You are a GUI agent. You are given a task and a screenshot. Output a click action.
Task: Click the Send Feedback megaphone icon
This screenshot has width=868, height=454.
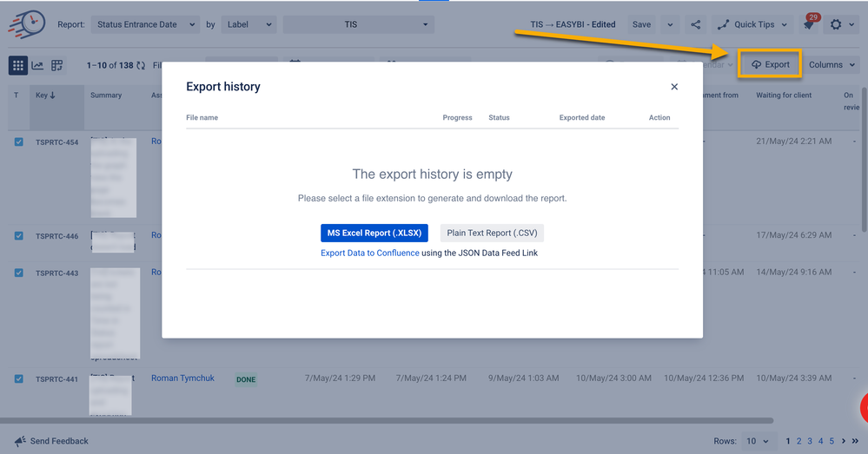click(21, 441)
